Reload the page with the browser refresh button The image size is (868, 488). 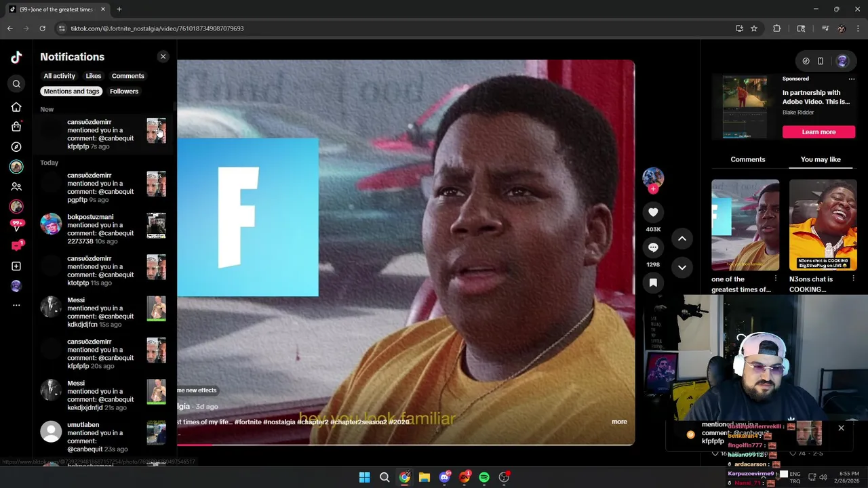pos(42,28)
